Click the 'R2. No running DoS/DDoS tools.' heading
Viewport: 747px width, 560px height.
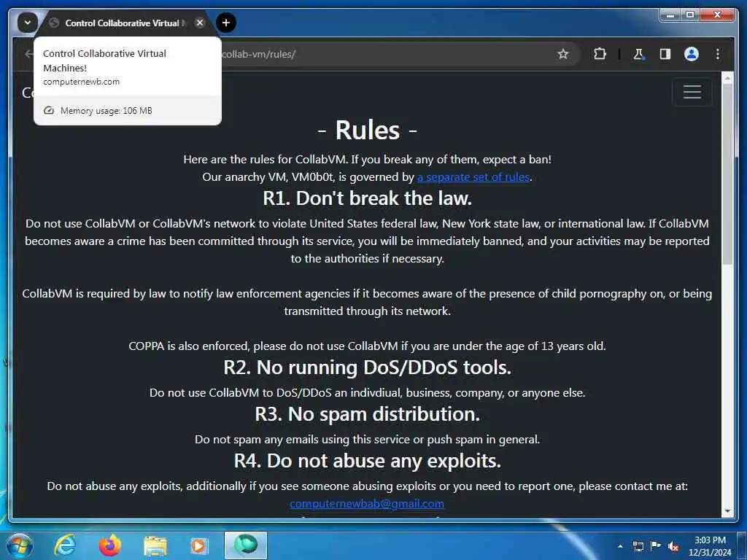coord(368,367)
